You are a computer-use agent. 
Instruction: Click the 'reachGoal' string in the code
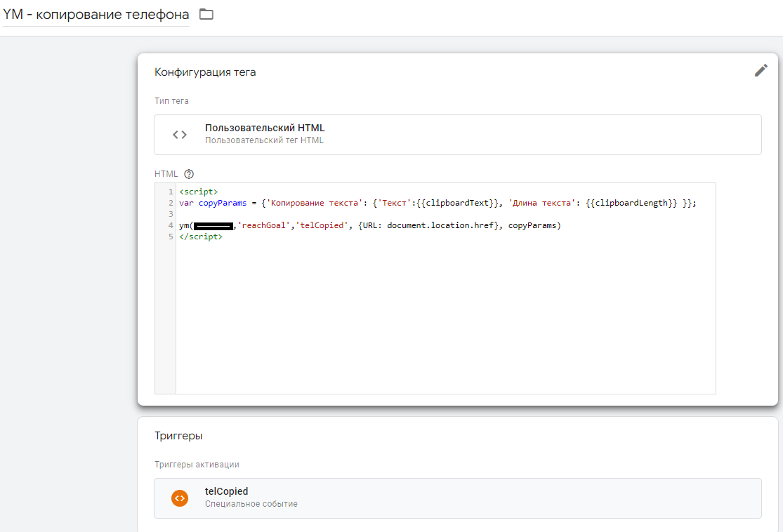pyautogui.click(x=261, y=226)
